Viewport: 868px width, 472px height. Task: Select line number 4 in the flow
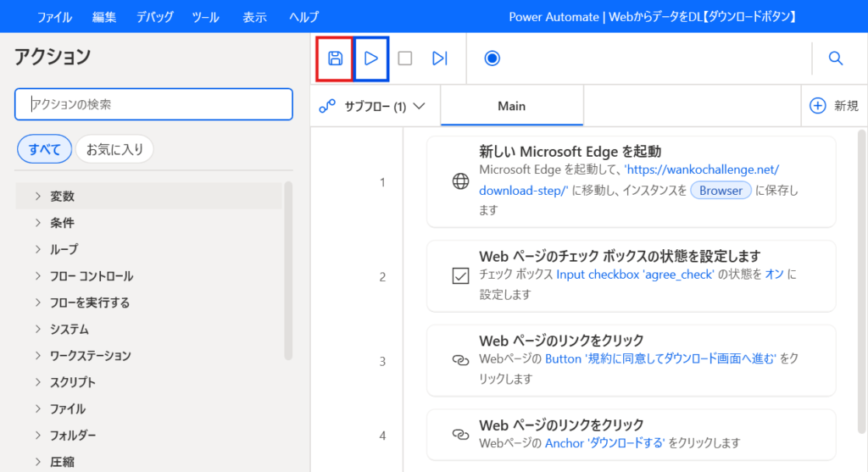tap(382, 436)
